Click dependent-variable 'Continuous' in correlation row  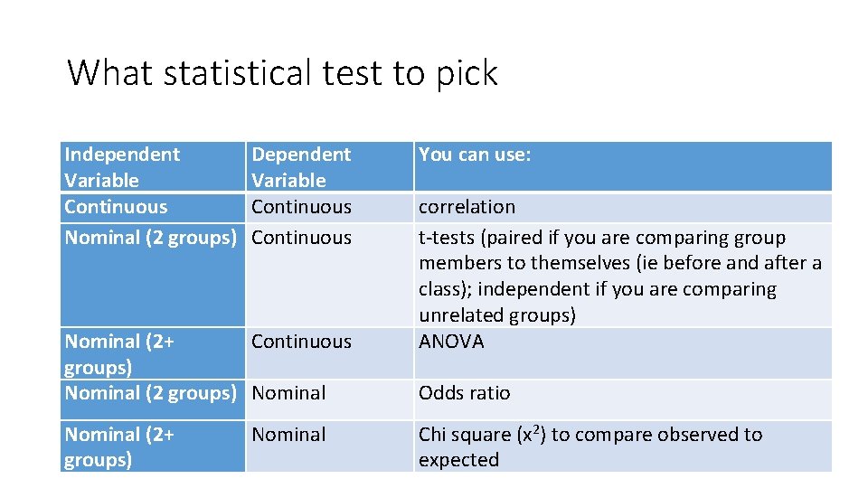coord(301,207)
